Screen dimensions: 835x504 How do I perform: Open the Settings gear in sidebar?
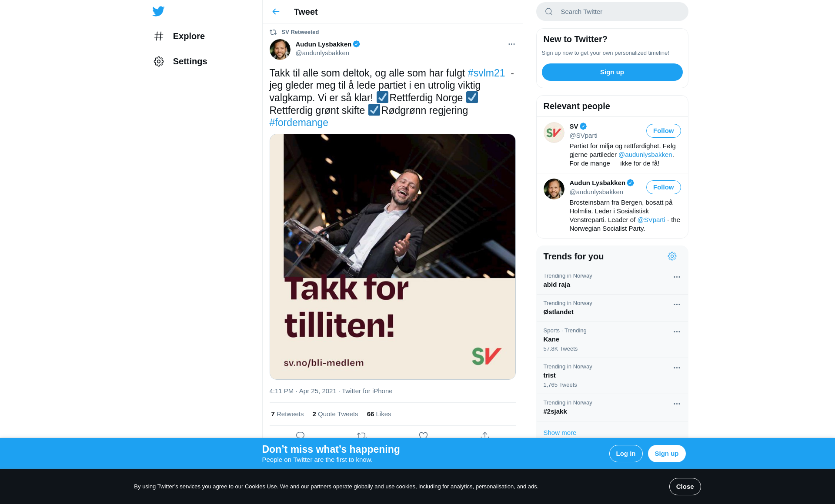(159, 61)
